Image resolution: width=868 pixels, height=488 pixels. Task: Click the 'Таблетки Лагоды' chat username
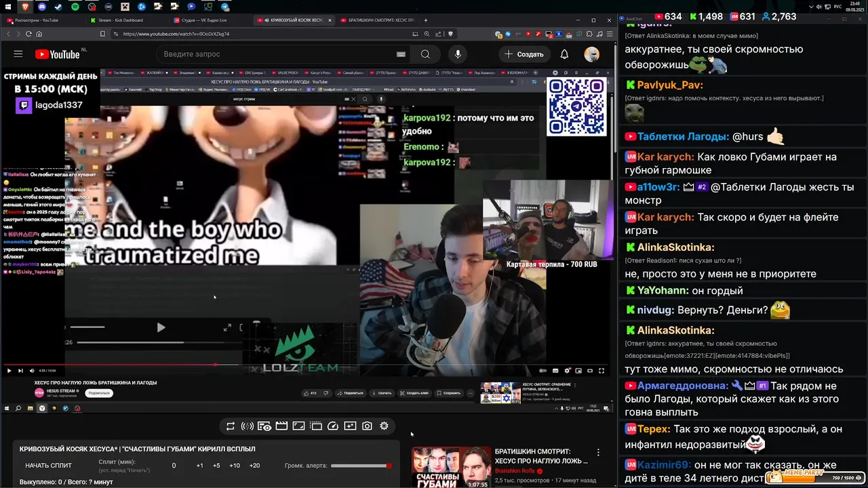tap(683, 136)
